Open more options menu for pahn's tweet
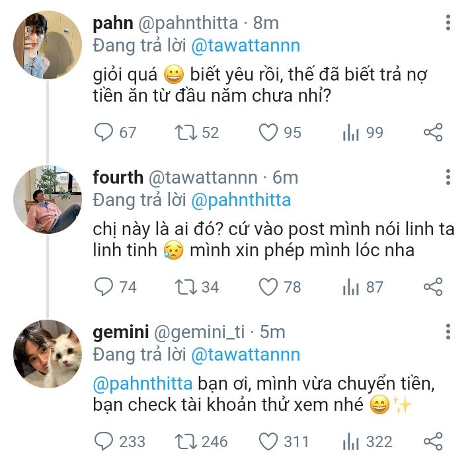 tap(448, 24)
